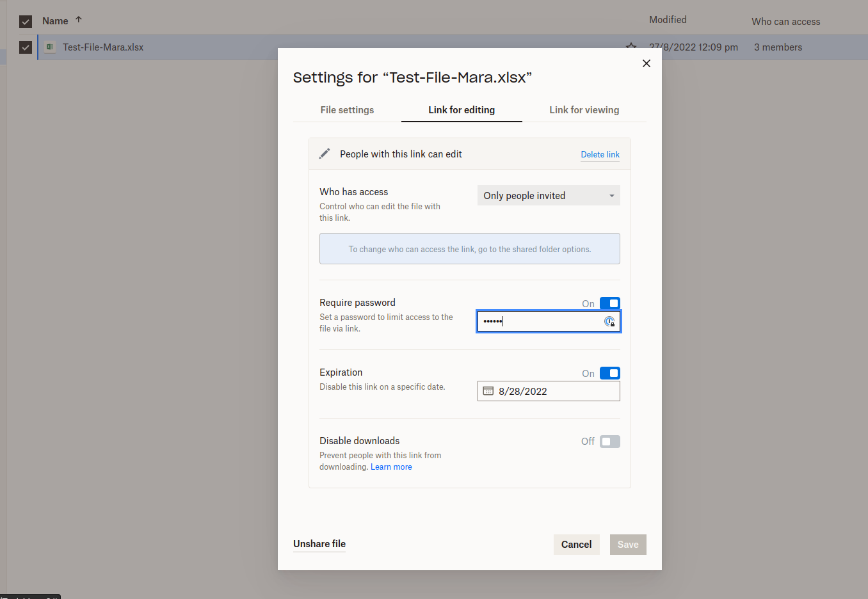Close the settings dialog with X

(647, 63)
